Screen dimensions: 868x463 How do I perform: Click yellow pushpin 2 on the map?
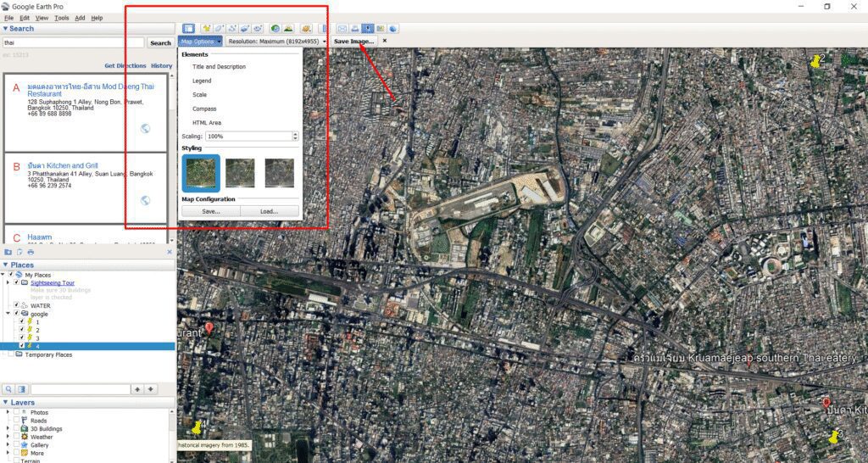[x=815, y=61]
